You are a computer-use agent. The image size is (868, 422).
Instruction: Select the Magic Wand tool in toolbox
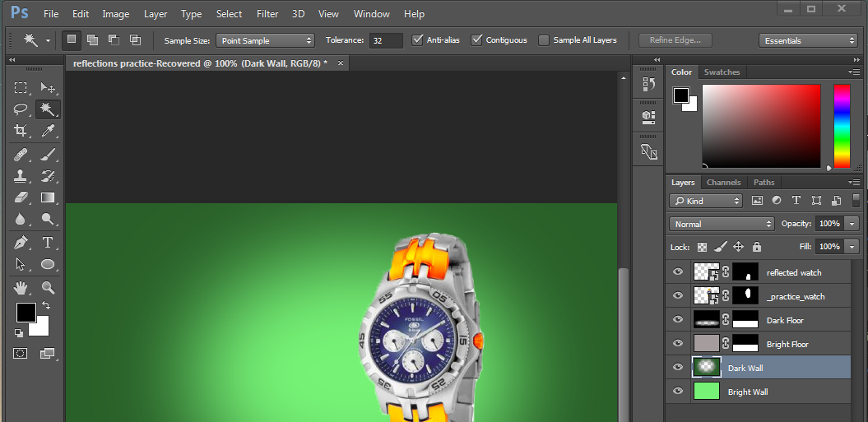point(48,109)
